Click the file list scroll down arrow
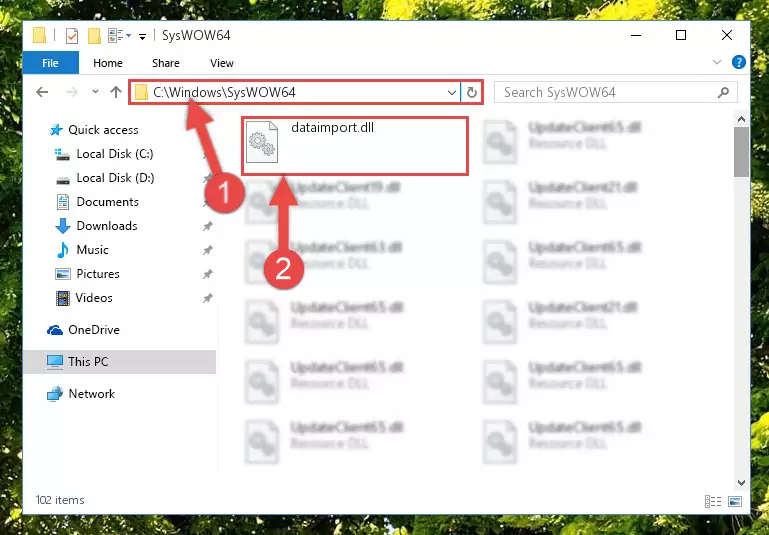Viewport: 769px width, 535px height. click(742, 483)
